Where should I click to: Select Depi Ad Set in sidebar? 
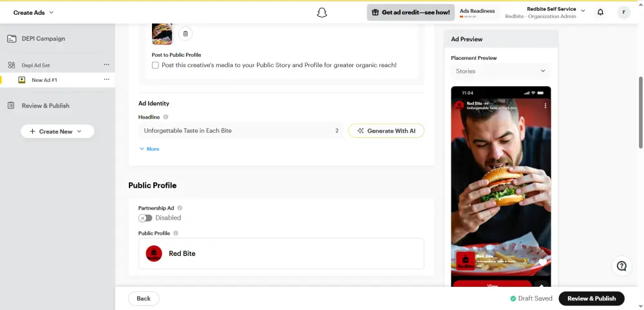tap(35, 65)
